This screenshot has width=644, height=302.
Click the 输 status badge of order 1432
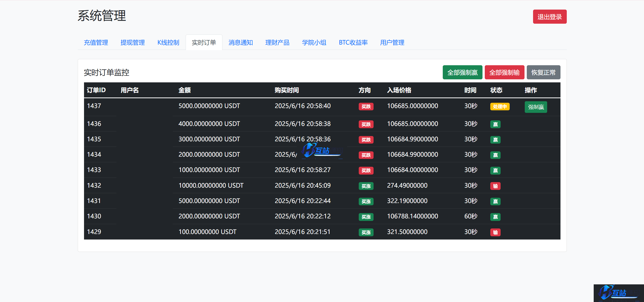point(495,186)
